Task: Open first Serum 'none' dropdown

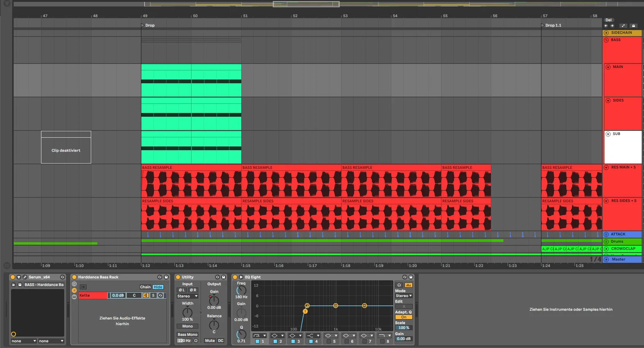Action: [24, 341]
